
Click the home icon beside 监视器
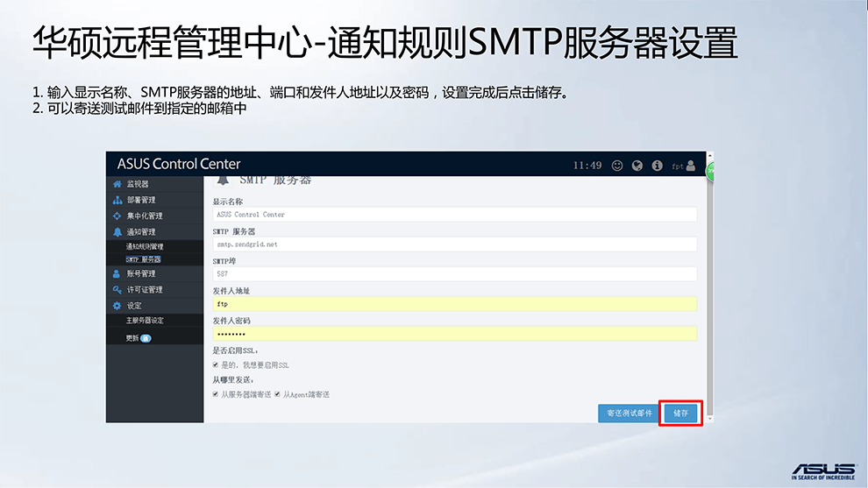click(x=117, y=184)
